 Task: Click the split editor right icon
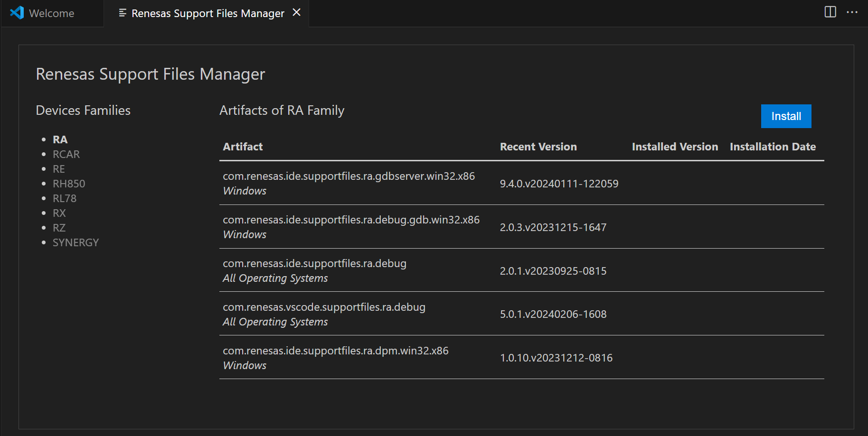[830, 12]
